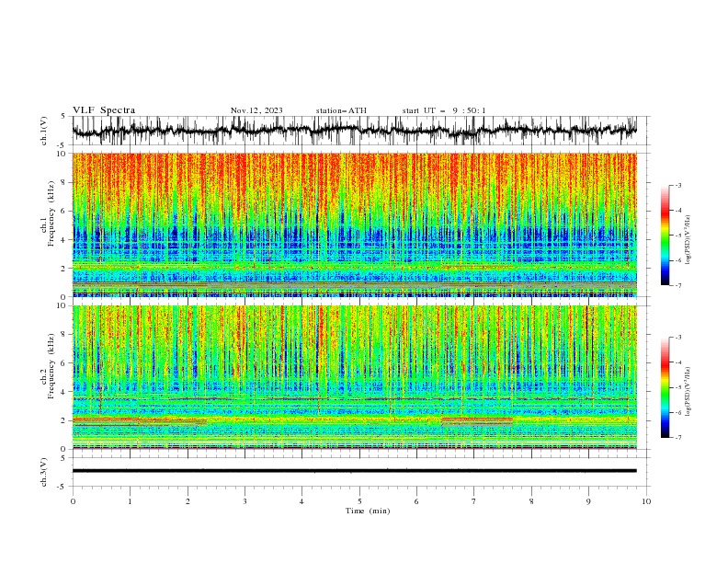Image resolution: width=728 pixels, height=563 pixels.
Task: Click the ch.1 waveform trace plot
Action: tap(354, 131)
